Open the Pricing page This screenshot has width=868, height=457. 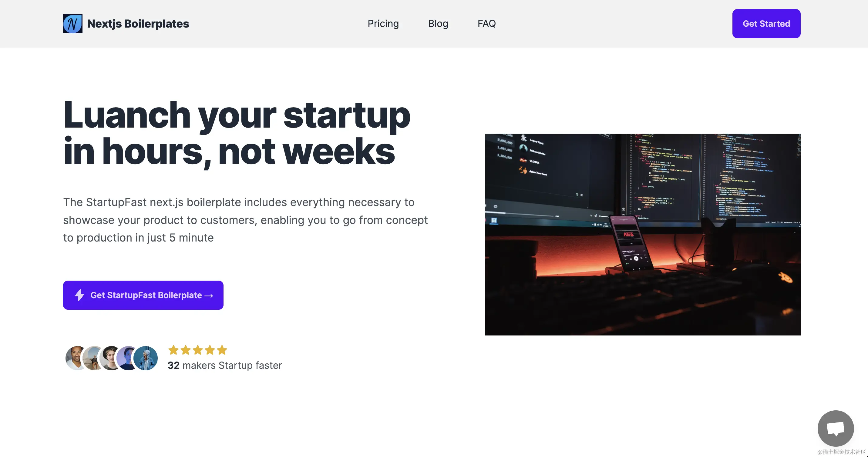pyautogui.click(x=383, y=24)
